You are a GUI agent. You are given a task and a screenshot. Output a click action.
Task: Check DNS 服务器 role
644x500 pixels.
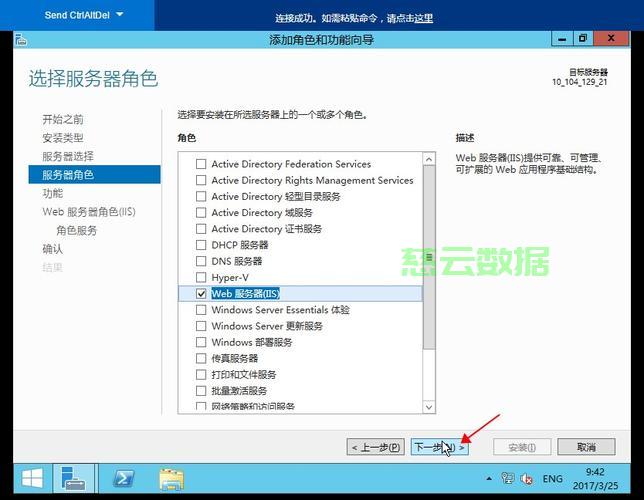pyautogui.click(x=201, y=261)
